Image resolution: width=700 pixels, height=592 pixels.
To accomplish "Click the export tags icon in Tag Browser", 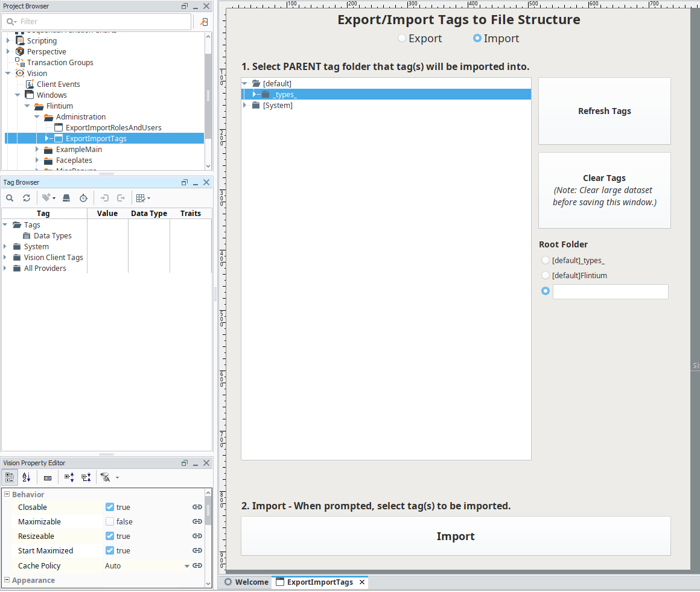I will click(121, 198).
